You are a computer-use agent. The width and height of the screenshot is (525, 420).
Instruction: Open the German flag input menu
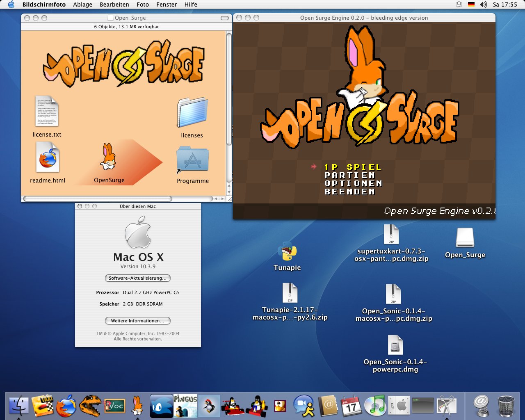[x=471, y=5]
